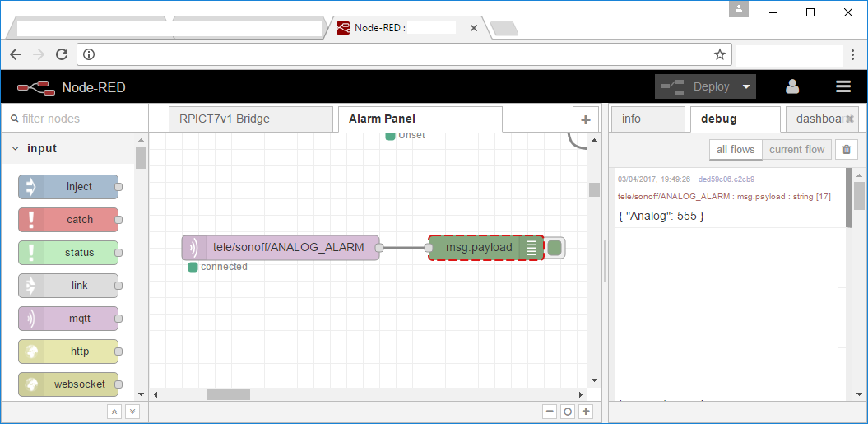Select the inject node in palette
The height and width of the screenshot is (424, 868).
68,187
